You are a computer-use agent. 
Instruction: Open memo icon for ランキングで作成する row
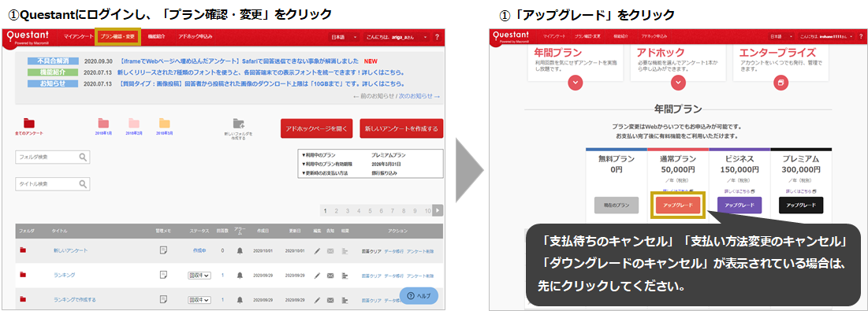click(x=163, y=299)
